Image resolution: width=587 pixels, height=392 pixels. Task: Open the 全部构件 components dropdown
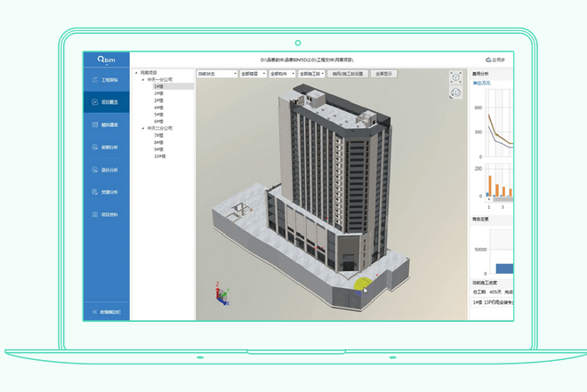click(x=282, y=74)
